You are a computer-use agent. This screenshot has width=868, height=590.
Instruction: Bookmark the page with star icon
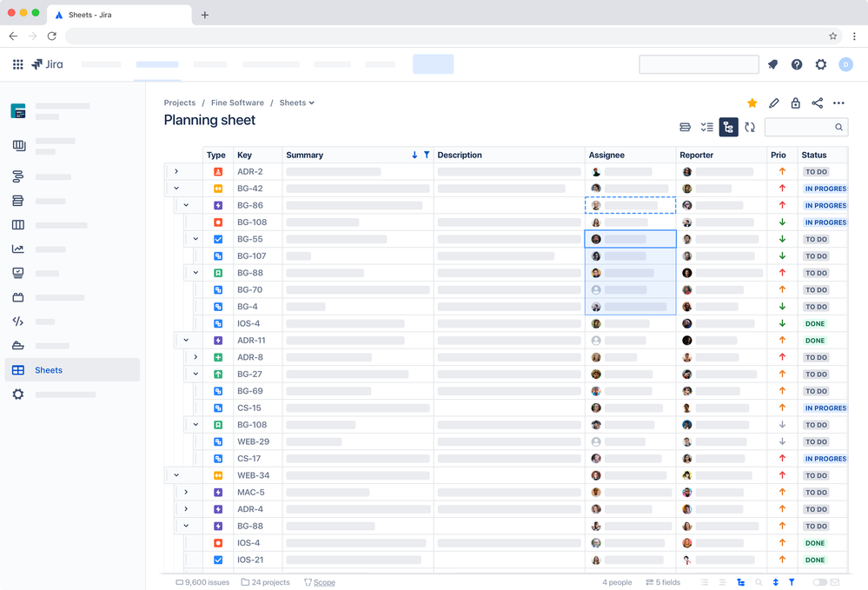(x=832, y=36)
